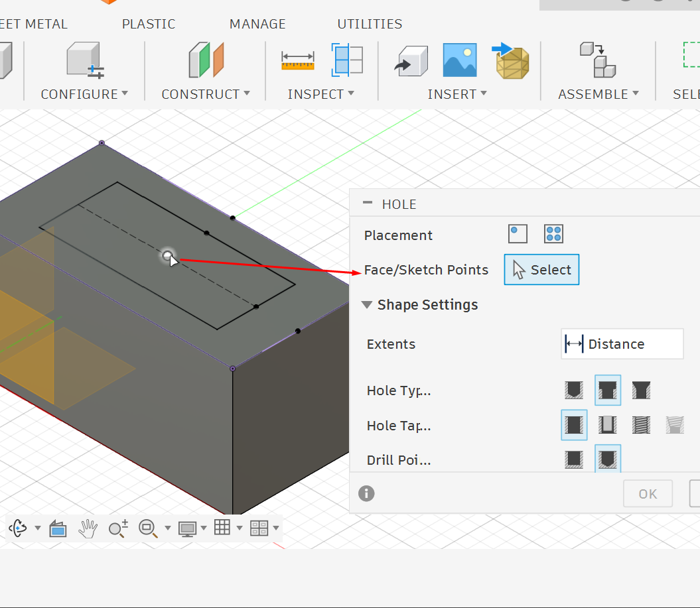Click the Hole dialog info icon
700x608 pixels.
[x=366, y=494]
